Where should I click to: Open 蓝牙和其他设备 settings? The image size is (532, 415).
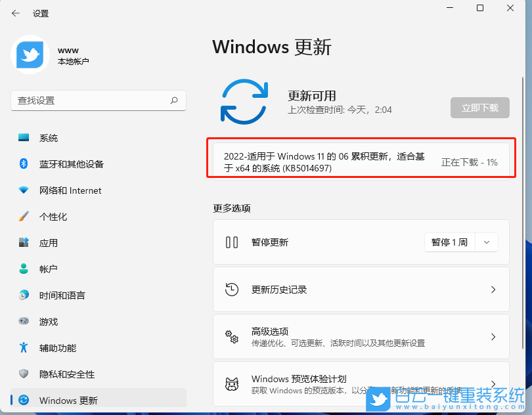click(67, 164)
